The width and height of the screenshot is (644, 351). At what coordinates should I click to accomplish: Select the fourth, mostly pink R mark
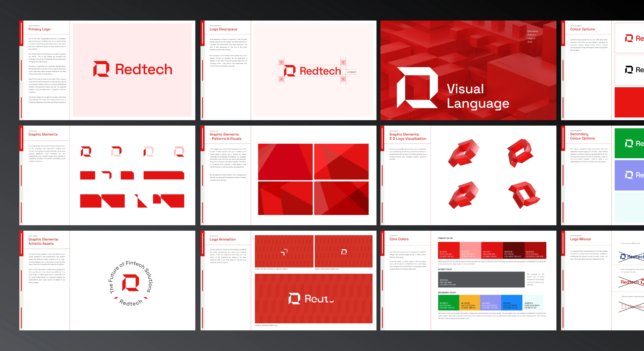[x=179, y=151]
